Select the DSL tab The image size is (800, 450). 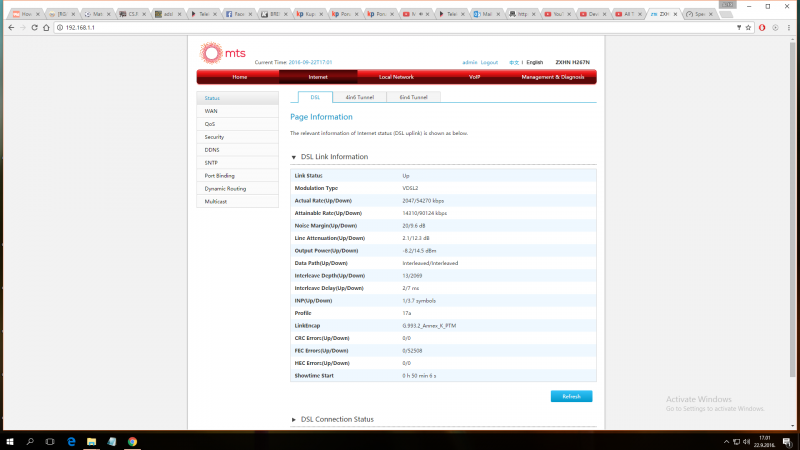(315, 97)
